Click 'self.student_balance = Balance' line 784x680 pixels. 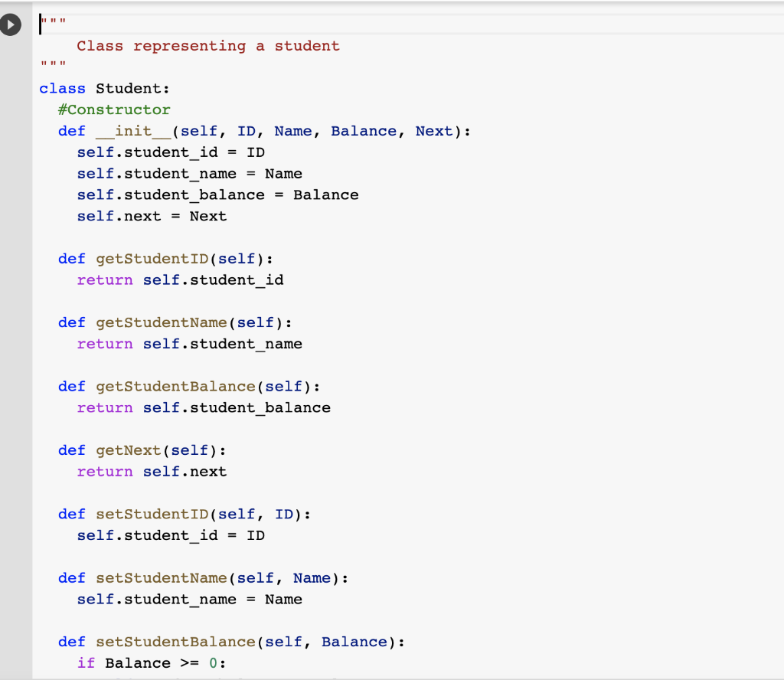[218, 195]
